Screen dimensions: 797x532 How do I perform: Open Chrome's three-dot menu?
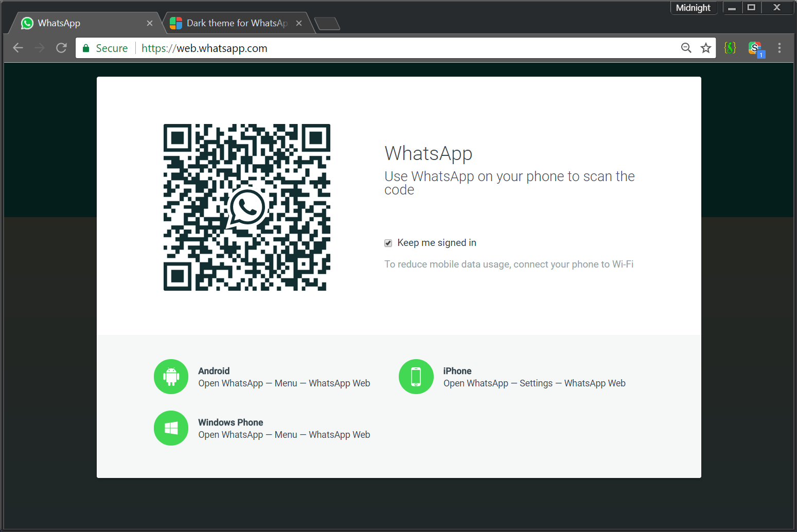[780, 48]
